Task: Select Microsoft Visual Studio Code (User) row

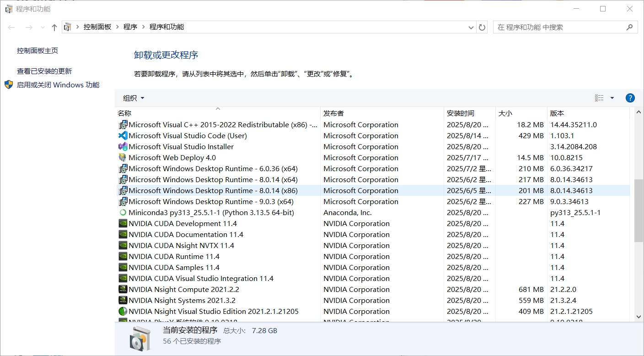Action: [x=372, y=135]
